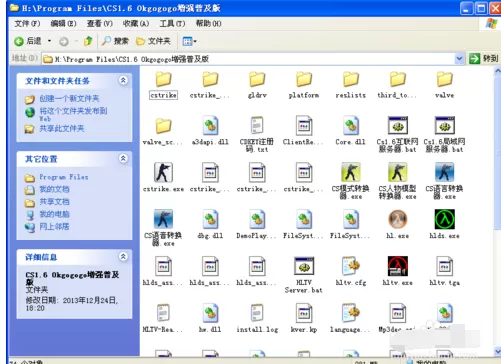Open the 收藏(A) menu
Image resolution: width=501 pixels, height=364 pixels.
tap(136, 24)
